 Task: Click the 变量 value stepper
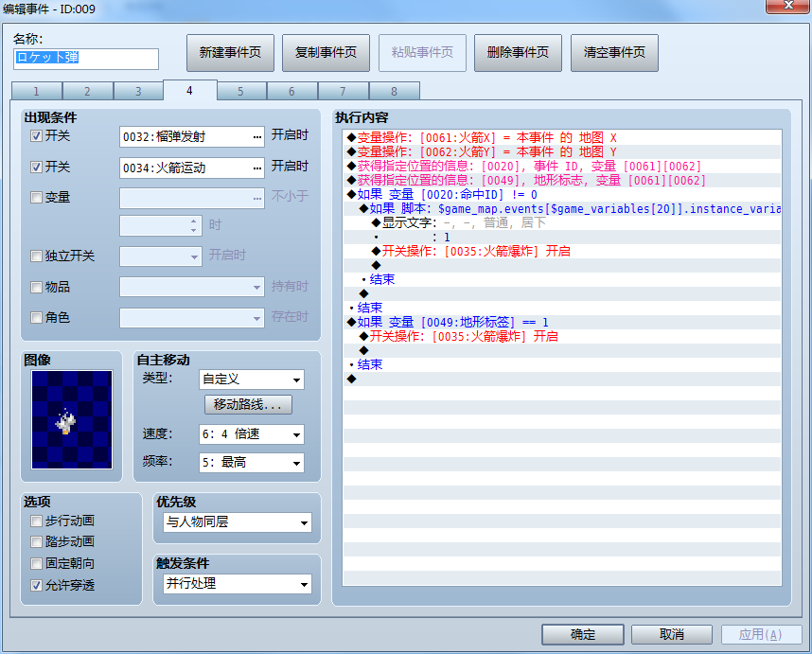(x=193, y=225)
